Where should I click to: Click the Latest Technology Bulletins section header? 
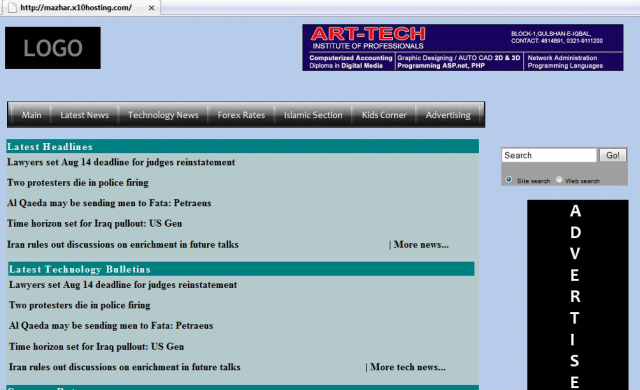(x=241, y=269)
